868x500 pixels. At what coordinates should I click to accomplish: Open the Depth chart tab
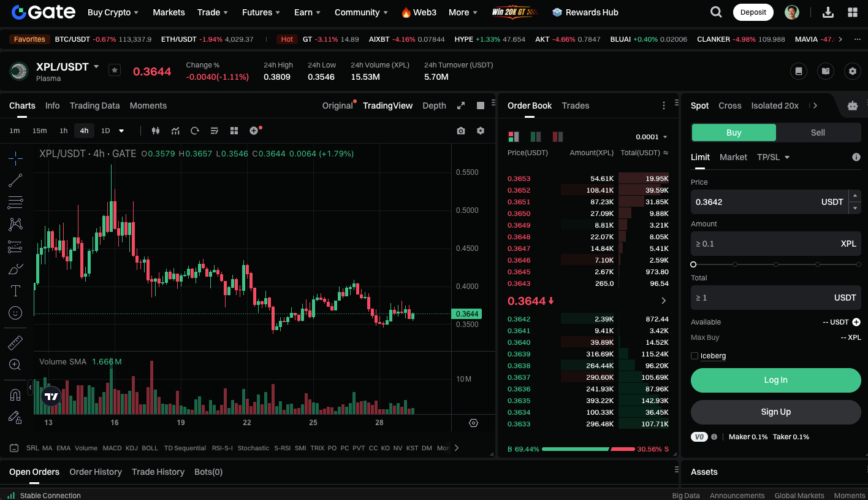[x=434, y=106]
